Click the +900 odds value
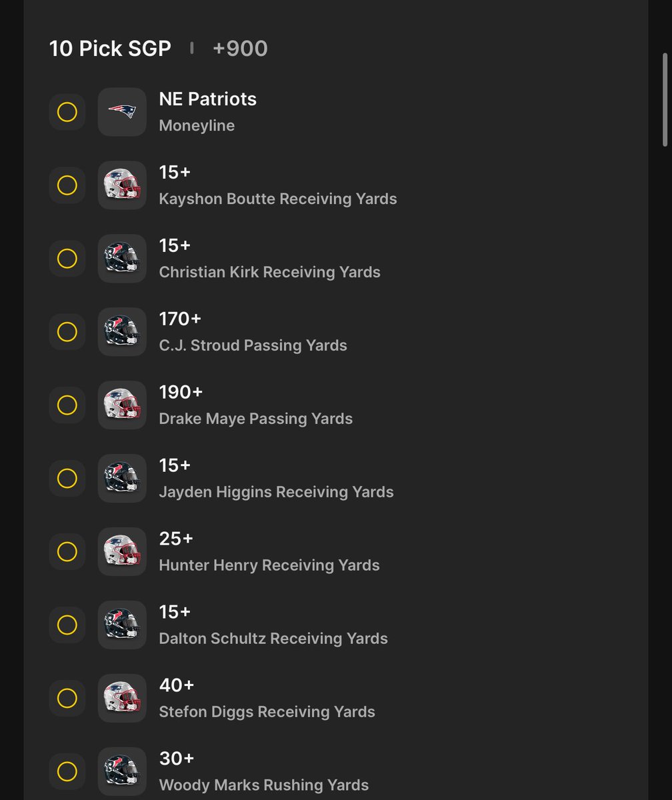Image resolution: width=672 pixels, height=800 pixels. tap(240, 49)
